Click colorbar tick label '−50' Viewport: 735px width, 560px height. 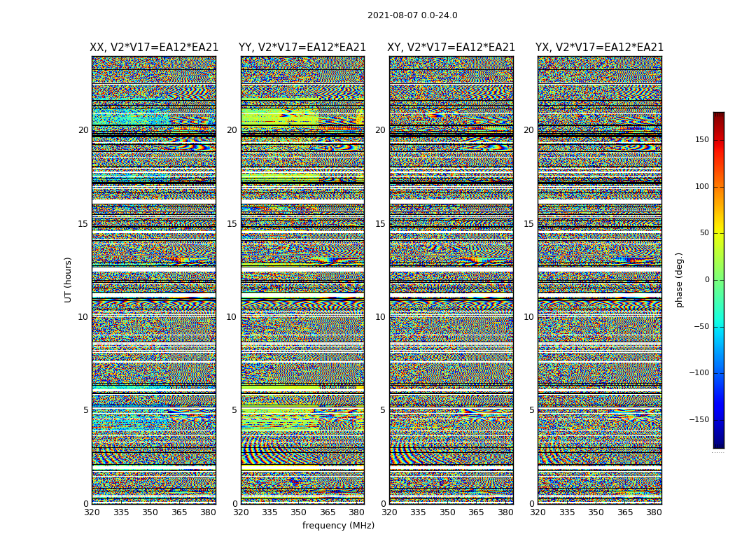point(701,327)
